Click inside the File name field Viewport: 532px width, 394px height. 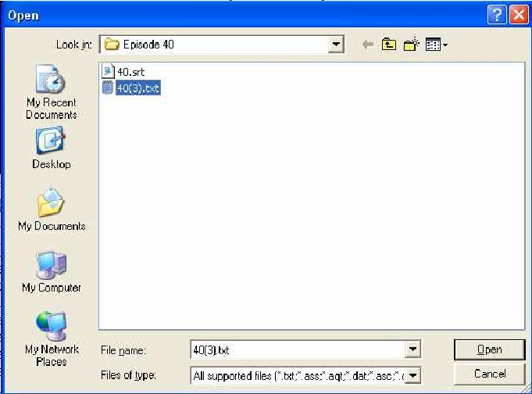(298, 349)
